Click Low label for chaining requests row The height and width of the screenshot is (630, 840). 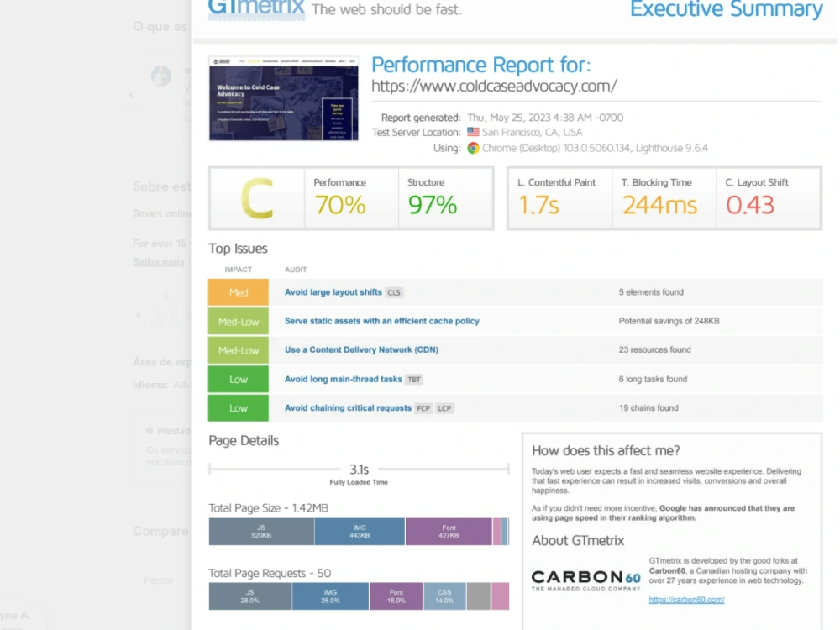pyautogui.click(x=239, y=408)
